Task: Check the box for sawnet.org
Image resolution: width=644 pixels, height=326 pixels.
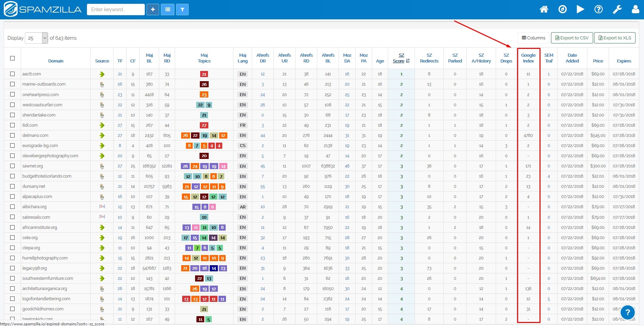Action: pyautogui.click(x=13, y=166)
